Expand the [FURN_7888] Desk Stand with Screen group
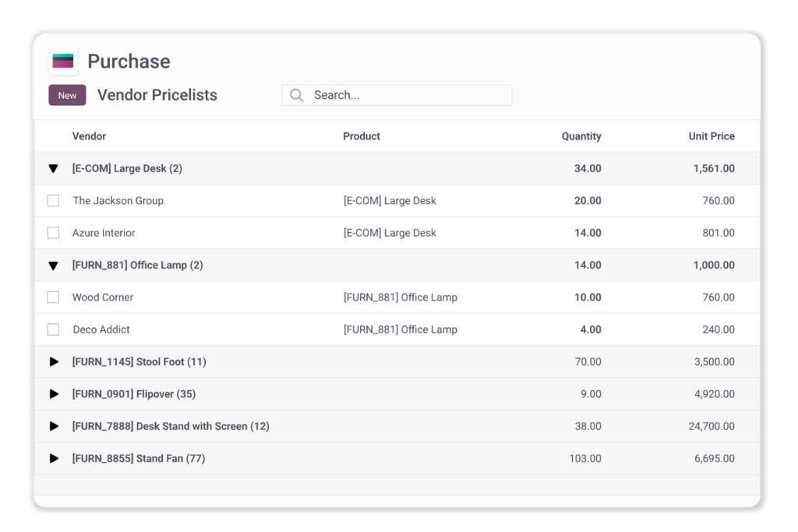798x532 pixels. click(x=53, y=426)
